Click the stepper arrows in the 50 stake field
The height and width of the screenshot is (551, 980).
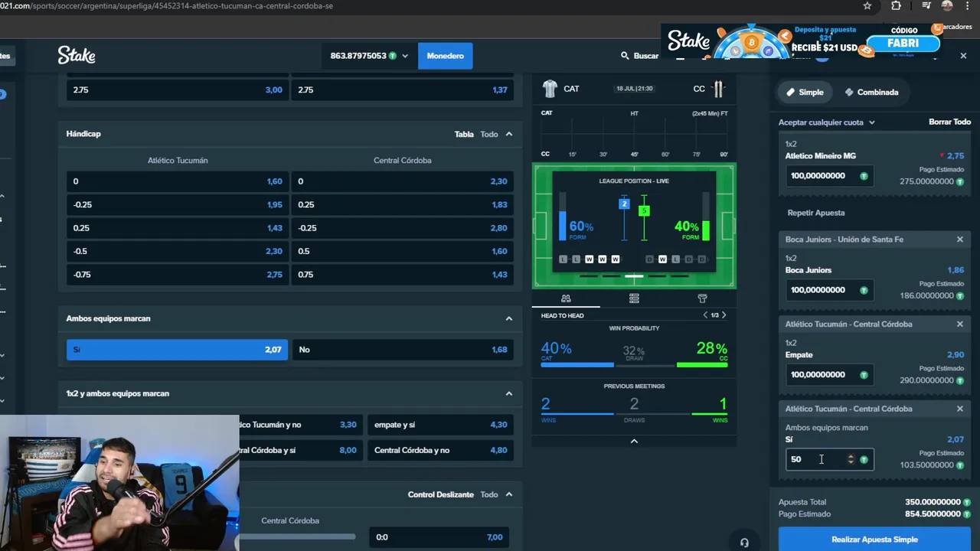click(x=851, y=459)
